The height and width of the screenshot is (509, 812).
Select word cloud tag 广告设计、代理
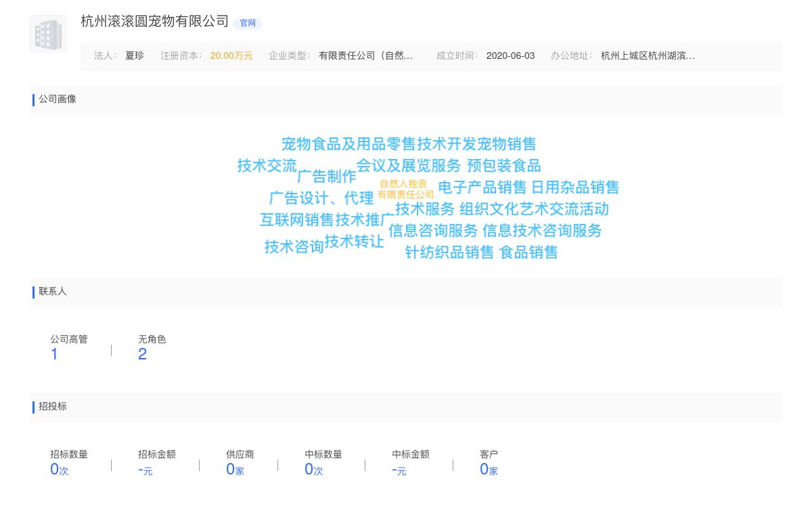click(321, 198)
